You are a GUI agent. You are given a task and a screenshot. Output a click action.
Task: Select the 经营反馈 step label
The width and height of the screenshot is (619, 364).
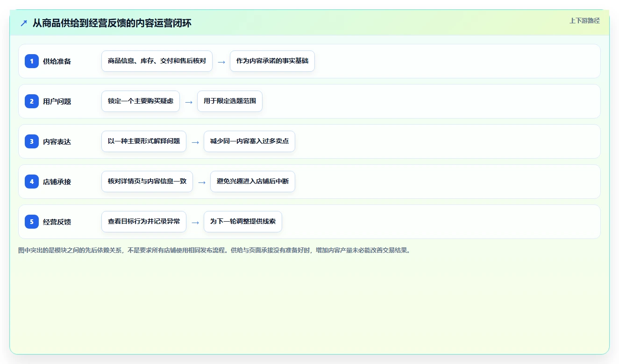tap(57, 222)
